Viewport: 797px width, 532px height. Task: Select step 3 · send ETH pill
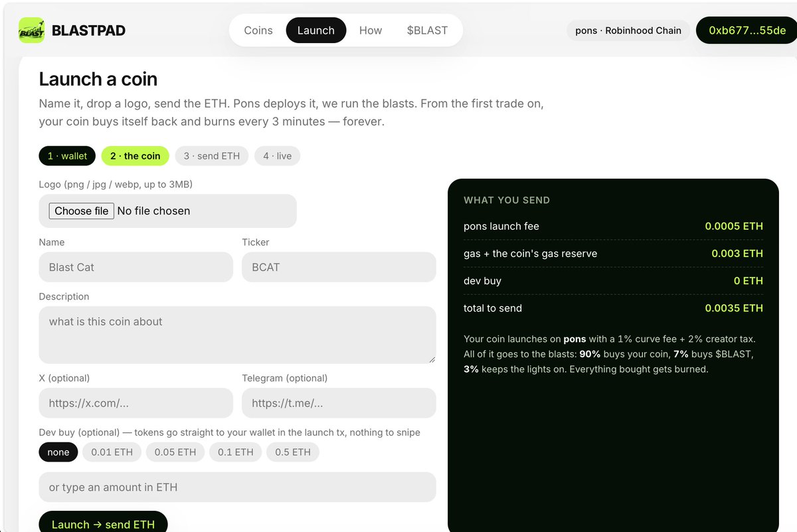pyautogui.click(x=212, y=156)
